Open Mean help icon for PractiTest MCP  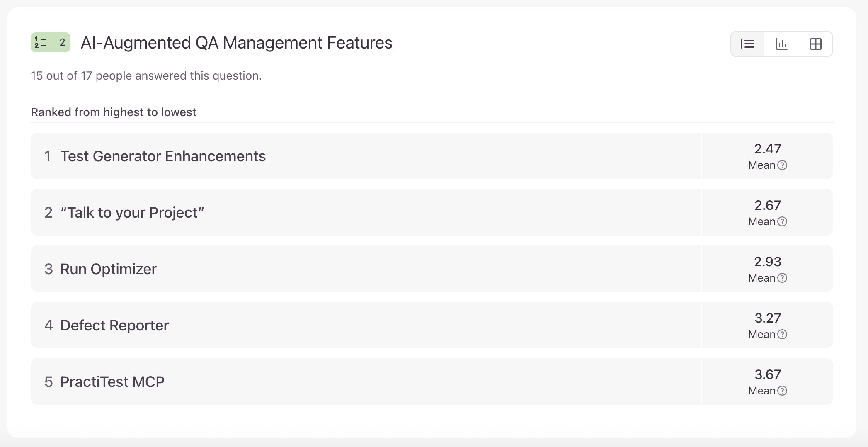(x=782, y=391)
